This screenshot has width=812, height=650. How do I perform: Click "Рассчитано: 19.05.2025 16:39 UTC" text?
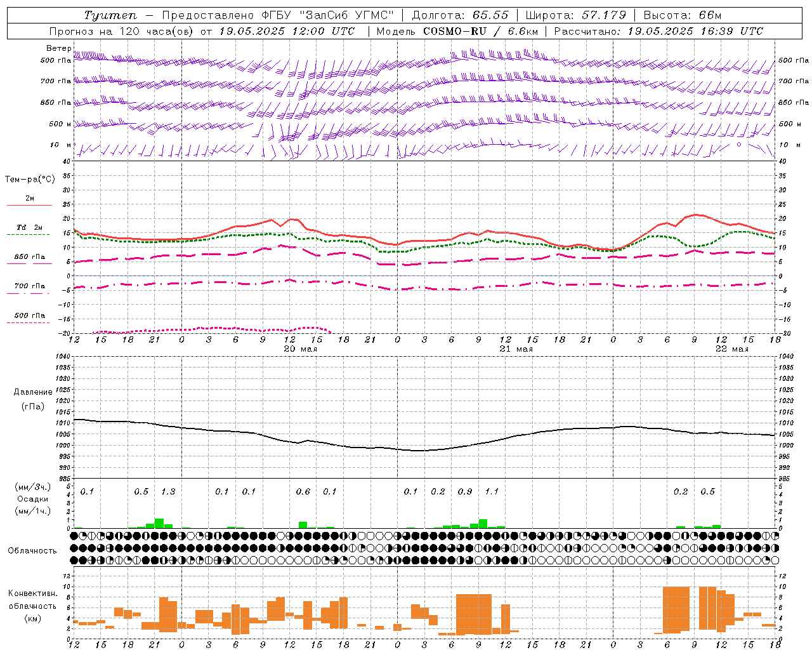tap(658, 31)
